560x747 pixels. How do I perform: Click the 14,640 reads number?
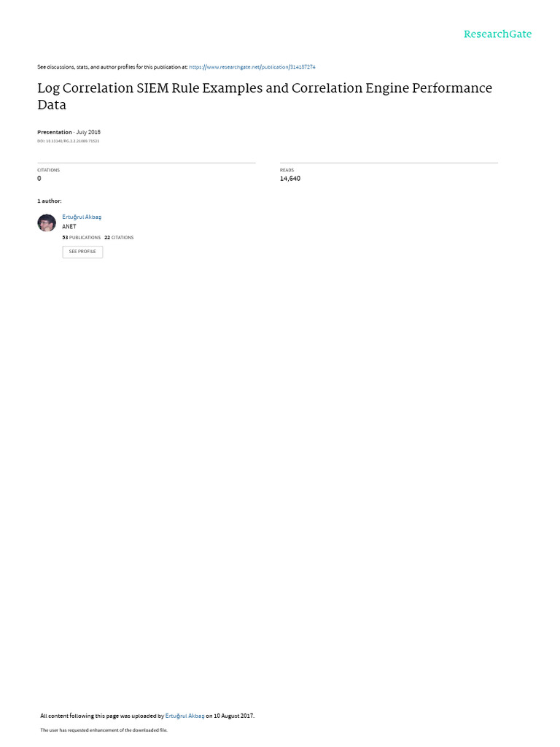coord(290,179)
